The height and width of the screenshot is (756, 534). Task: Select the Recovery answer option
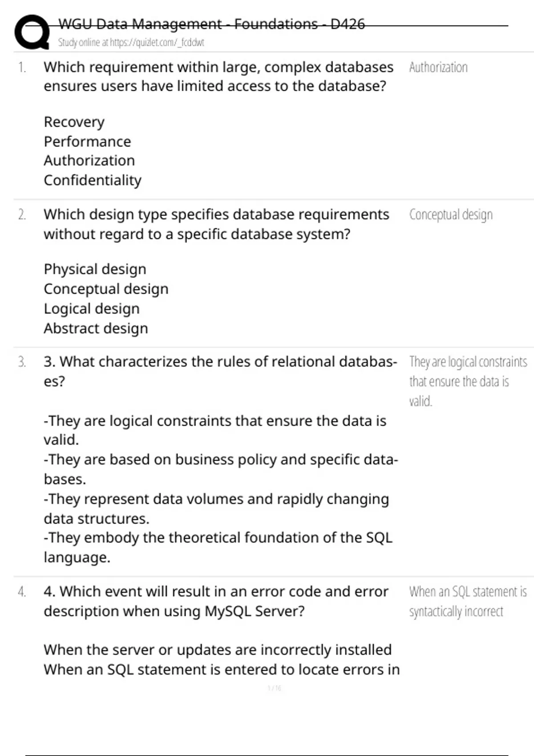tap(74, 122)
